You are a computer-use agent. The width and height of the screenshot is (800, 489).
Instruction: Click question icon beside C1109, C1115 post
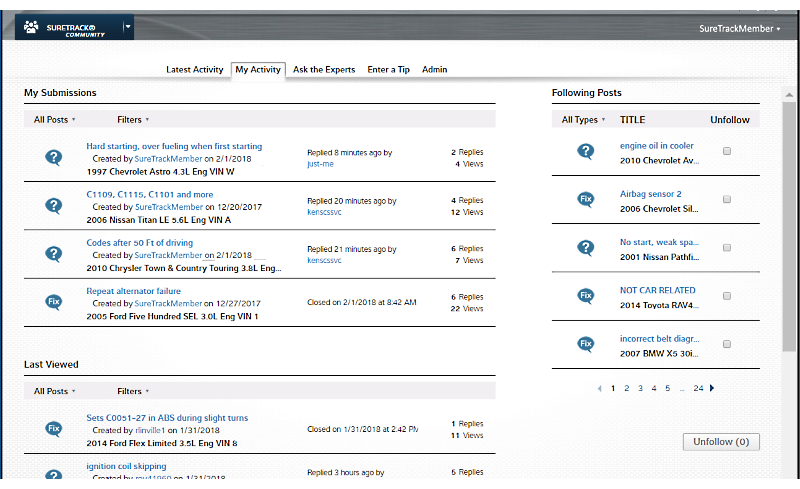tap(54, 205)
